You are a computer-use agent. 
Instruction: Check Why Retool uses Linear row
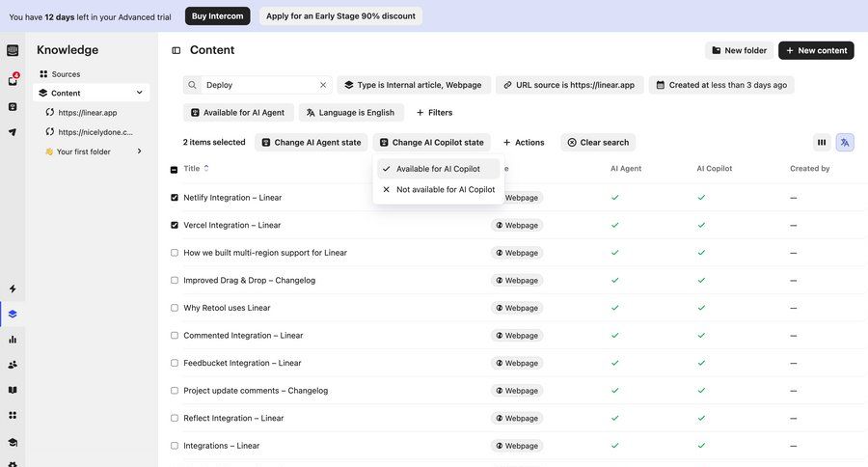point(175,308)
